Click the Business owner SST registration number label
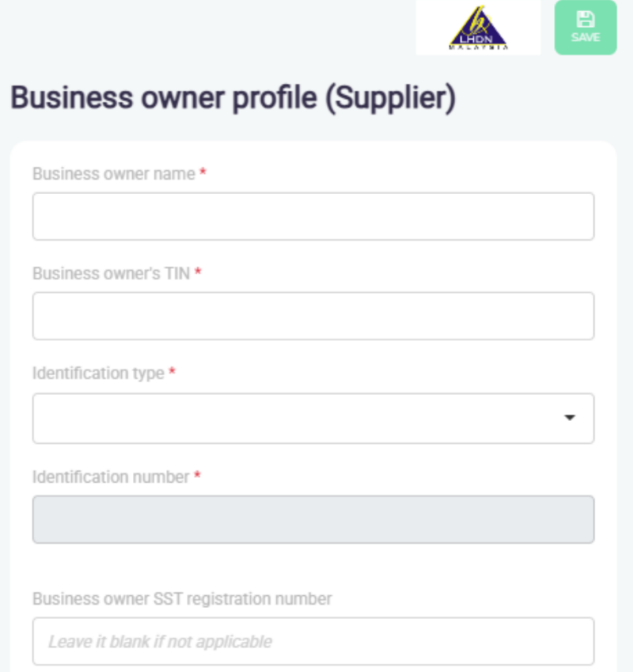 [182, 598]
